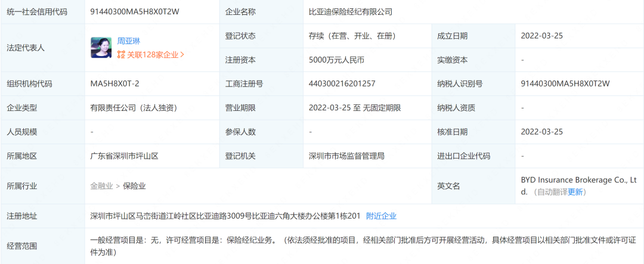Click the 成立日期 label
Viewport: 644px width, 264px height.
[452, 36]
